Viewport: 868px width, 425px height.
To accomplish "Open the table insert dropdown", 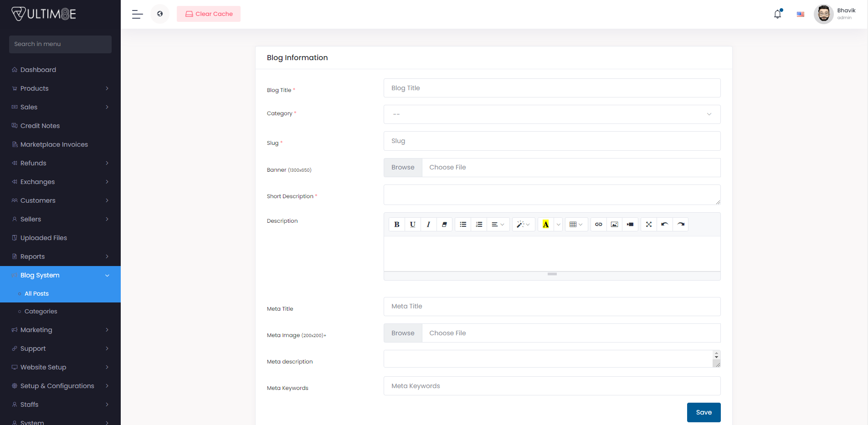I will click(x=576, y=225).
